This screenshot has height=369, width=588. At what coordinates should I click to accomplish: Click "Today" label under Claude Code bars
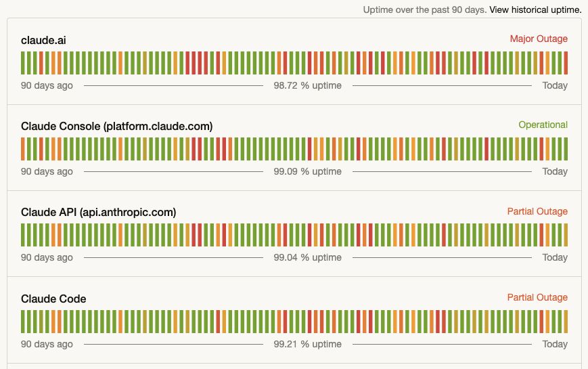coord(555,344)
